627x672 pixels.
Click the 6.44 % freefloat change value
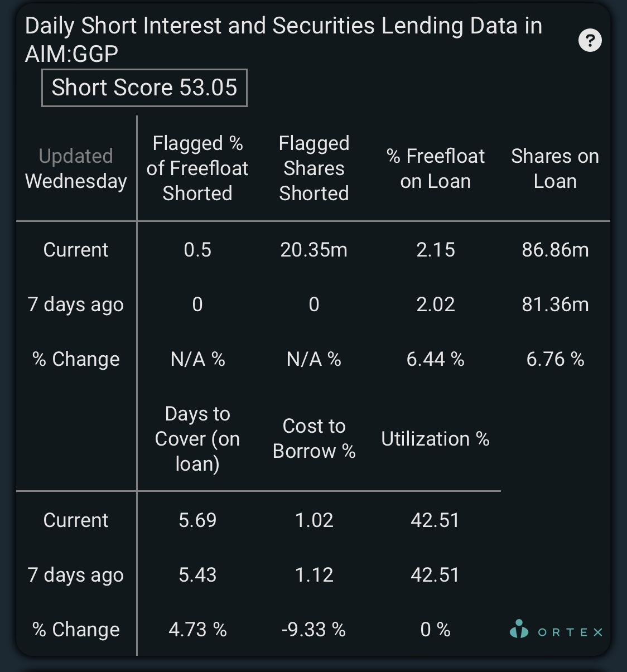[x=436, y=359]
